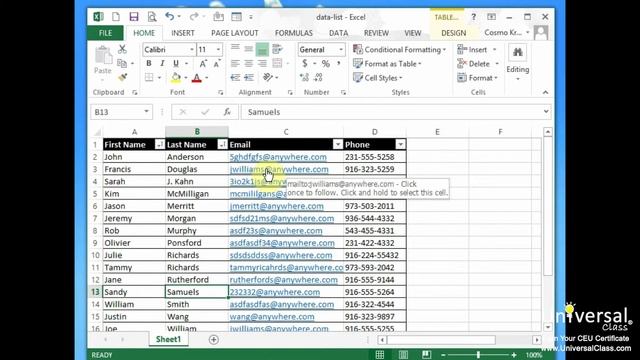Click the Increase Indent icon
The image size is (640, 360).
coord(249,78)
